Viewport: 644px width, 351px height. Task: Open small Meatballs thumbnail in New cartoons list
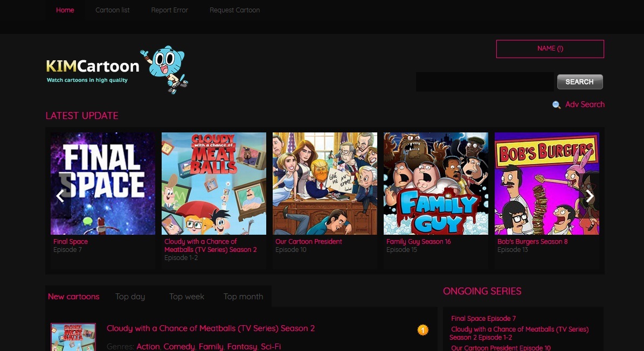(x=73, y=337)
